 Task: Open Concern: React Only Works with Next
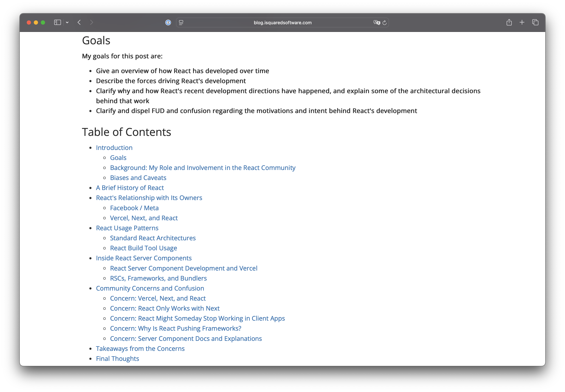click(x=165, y=309)
